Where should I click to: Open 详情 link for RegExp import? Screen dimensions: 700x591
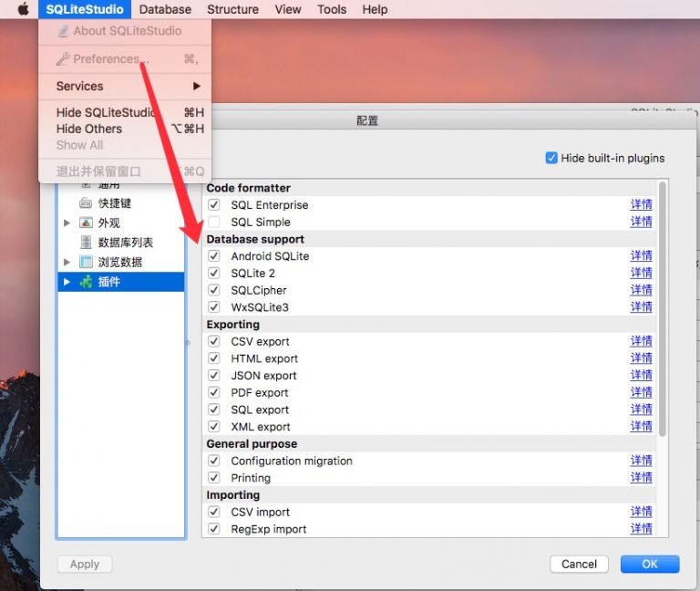coord(641,529)
